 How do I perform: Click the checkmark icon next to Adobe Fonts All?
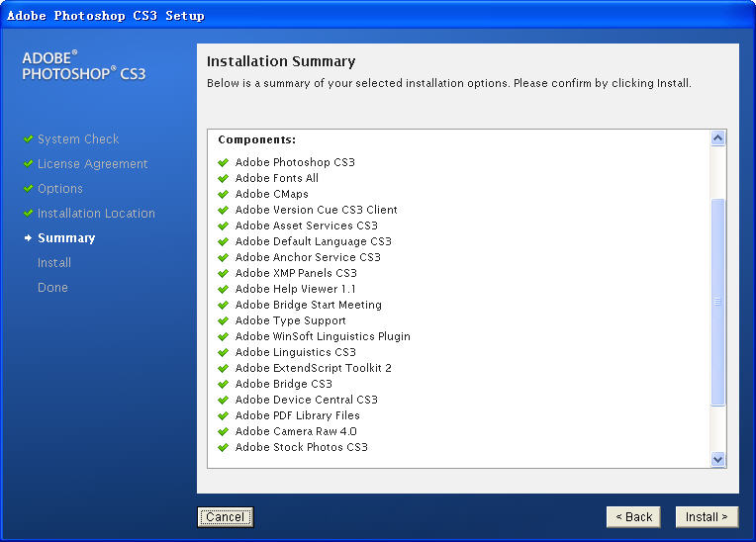[223, 178]
